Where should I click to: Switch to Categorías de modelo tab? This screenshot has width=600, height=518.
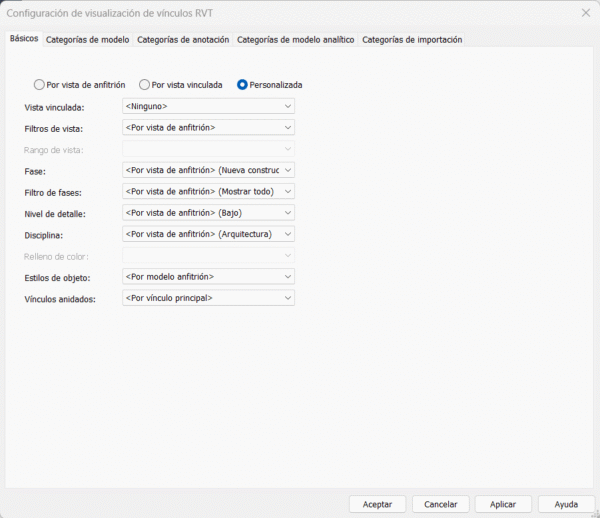point(87,39)
